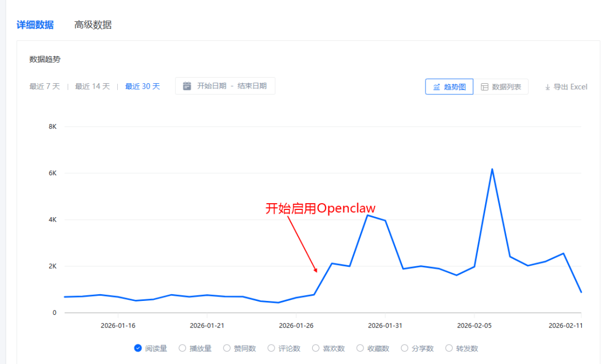The width and height of the screenshot is (603, 364).
Task: Click the 2026-01-26 axis label
Action: tap(296, 325)
